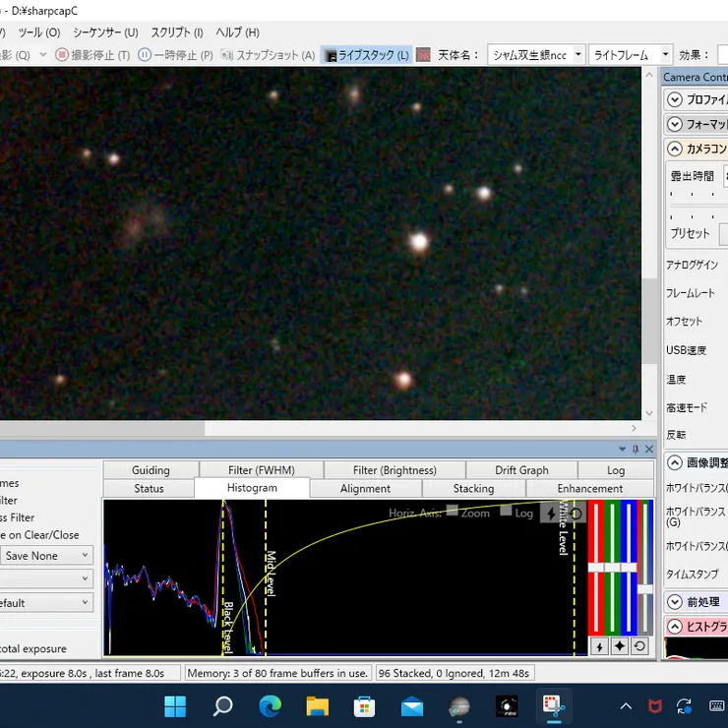The width and height of the screenshot is (728, 728).
Task: Click the exposure time (露出時間) slider
Action: point(698,206)
